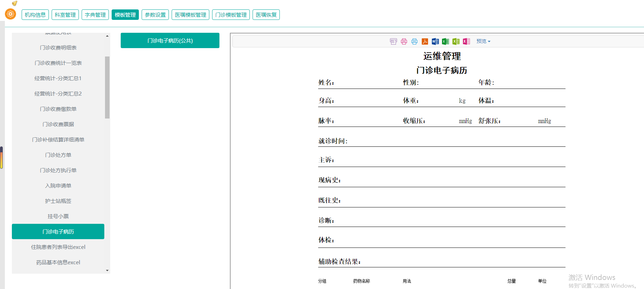Select 门诊处方执行单 entry
The image size is (644, 289).
coord(58,170)
